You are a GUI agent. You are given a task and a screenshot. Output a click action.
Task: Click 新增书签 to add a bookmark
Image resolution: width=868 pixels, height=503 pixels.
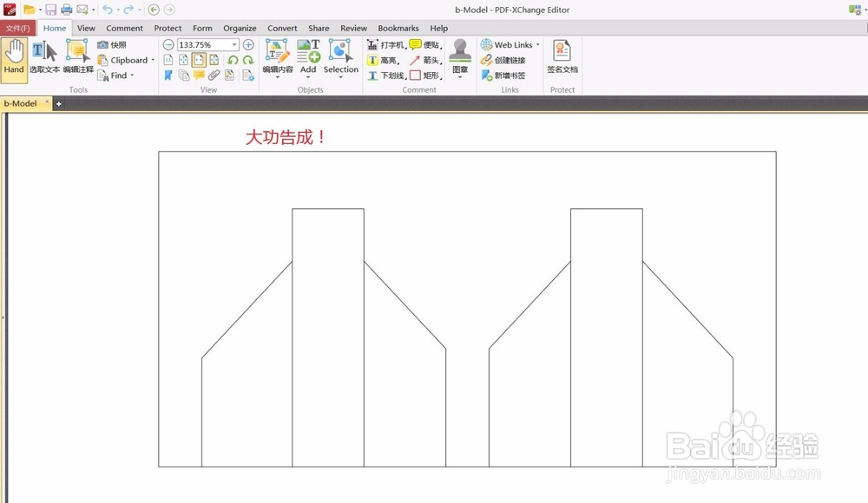point(509,75)
